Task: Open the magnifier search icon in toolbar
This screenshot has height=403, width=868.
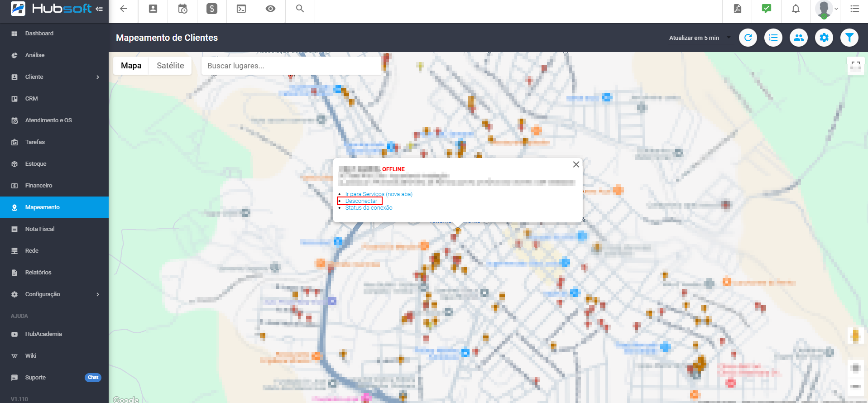Action: pos(300,9)
